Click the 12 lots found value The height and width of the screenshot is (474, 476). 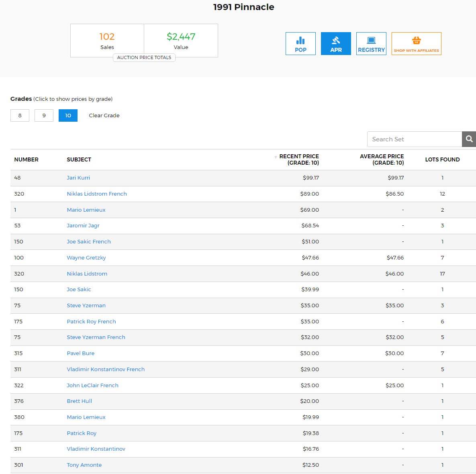coord(442,194)
